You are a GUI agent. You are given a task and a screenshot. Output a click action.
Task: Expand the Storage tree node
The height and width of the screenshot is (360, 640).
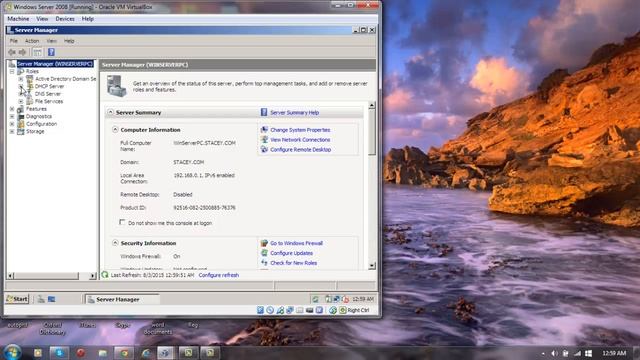(x=12, y=131)
